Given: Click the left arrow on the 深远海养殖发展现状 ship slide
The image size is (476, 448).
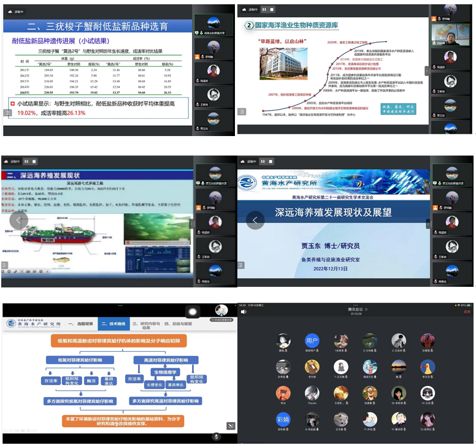Looking at the screenshot, I should [x=19, y=220].
